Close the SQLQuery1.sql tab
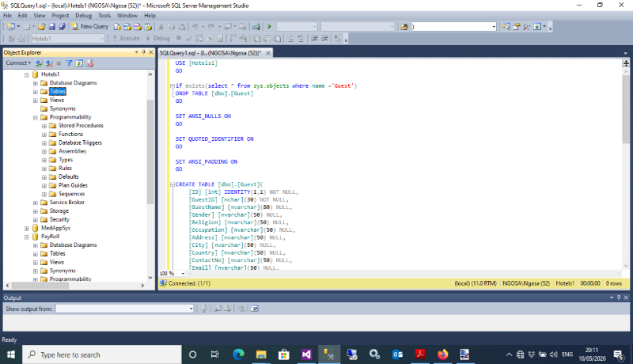Screen dimensions: 633x364 click(267, 53)
